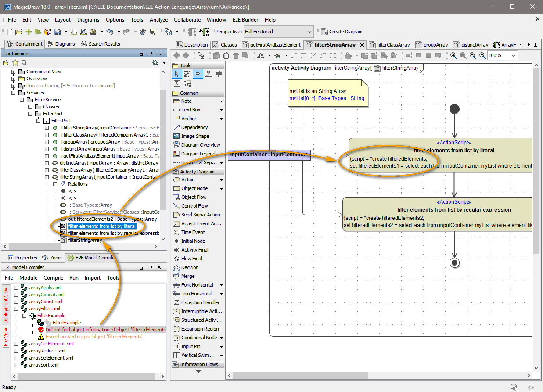Click the Zoom In magnifier icon
This screenshot has height=392, width=543.
pos(473,56)
